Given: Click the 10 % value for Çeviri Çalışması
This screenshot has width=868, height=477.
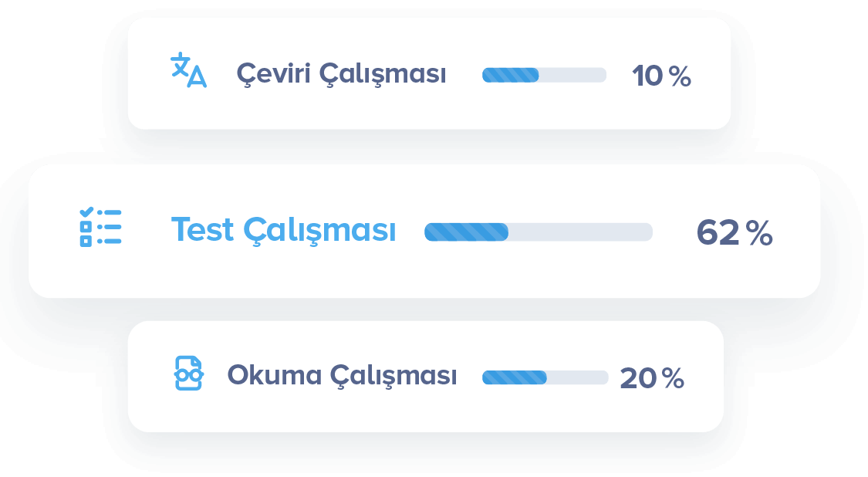Looking at the screenshot, I should pyautogui.click(x=660, y=76).
